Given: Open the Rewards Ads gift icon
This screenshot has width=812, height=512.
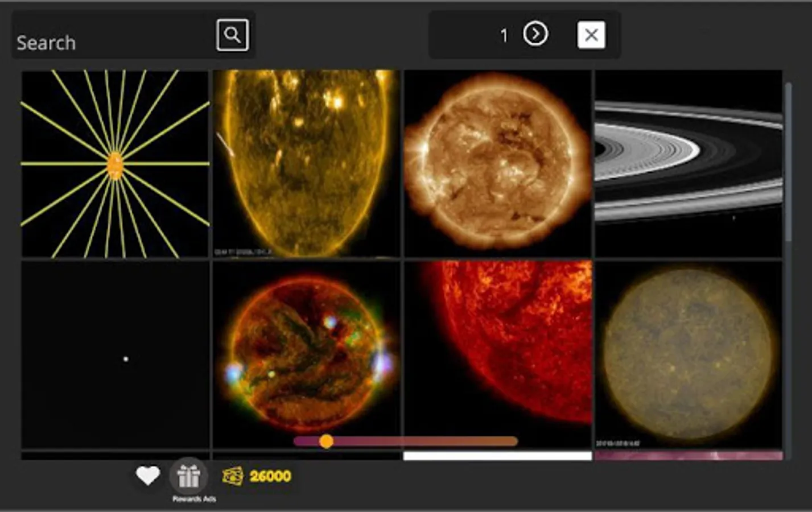Looking at the screenshot, I should tap(188, 476).
